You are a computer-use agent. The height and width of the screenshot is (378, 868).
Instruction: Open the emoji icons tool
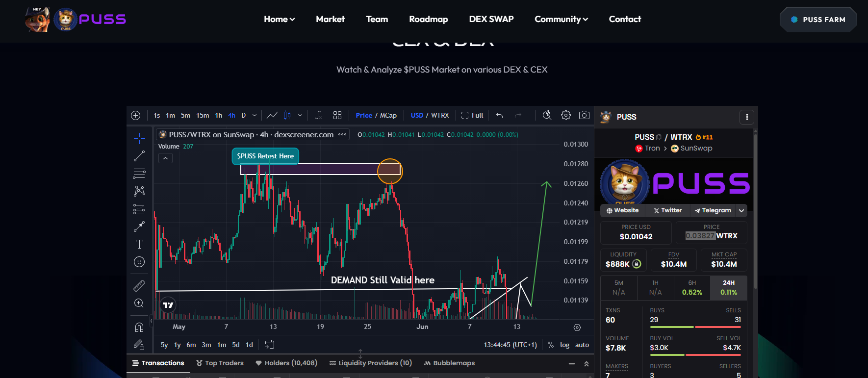coord(139,262)
